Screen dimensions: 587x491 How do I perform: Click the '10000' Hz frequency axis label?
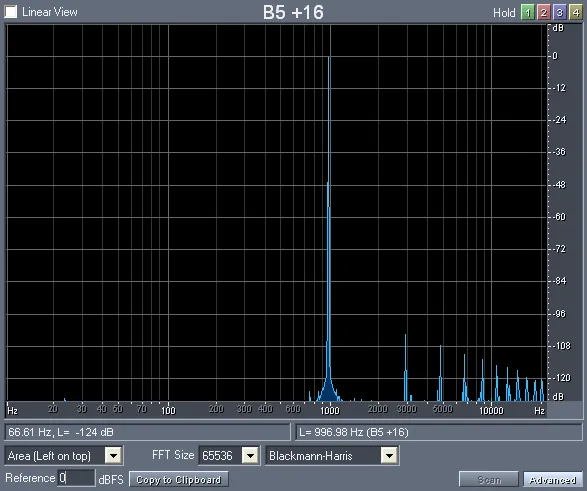[491, 411]
